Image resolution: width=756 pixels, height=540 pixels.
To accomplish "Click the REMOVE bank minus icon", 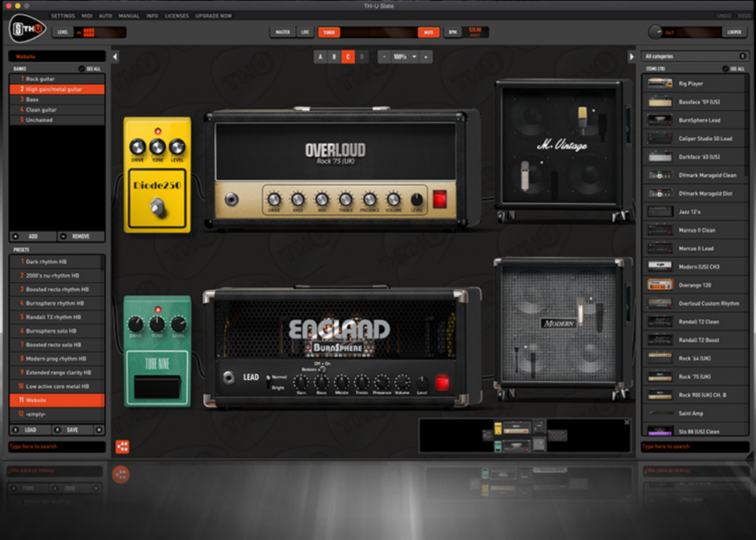I will tap(63, 236).
